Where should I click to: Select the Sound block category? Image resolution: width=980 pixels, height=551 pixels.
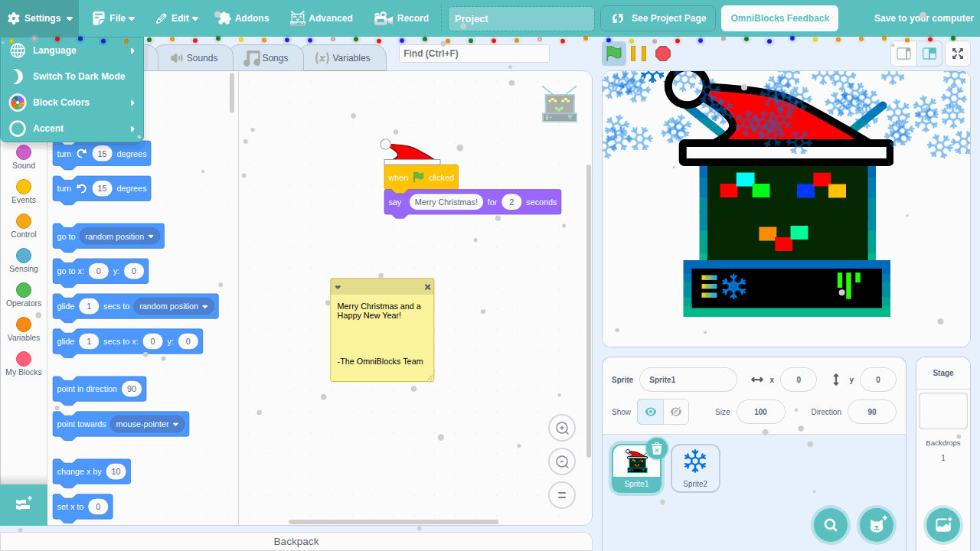click(x=24, y=157)
